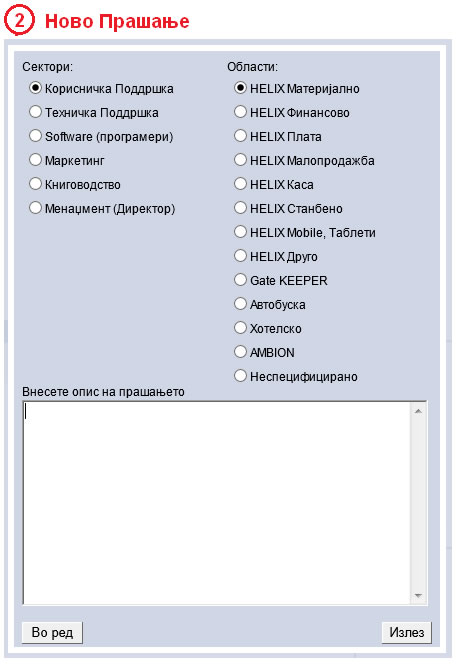Choose Автобуска area option
Screen dimensions: 458x665
coord(240,304)
